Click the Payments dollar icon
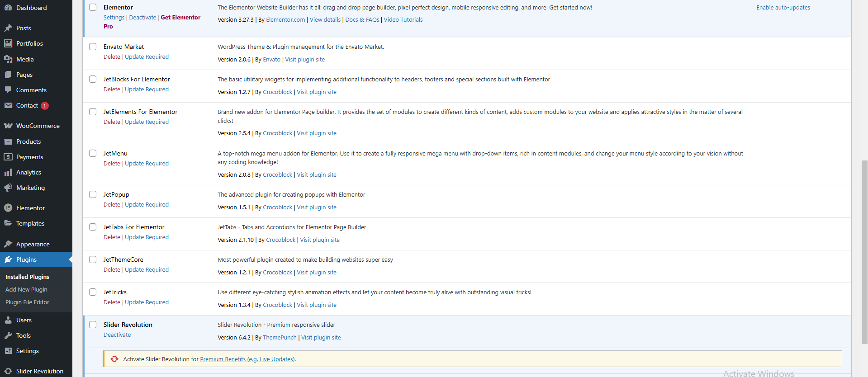The width and height of the screenshot is (868, 377). point(8,157)
